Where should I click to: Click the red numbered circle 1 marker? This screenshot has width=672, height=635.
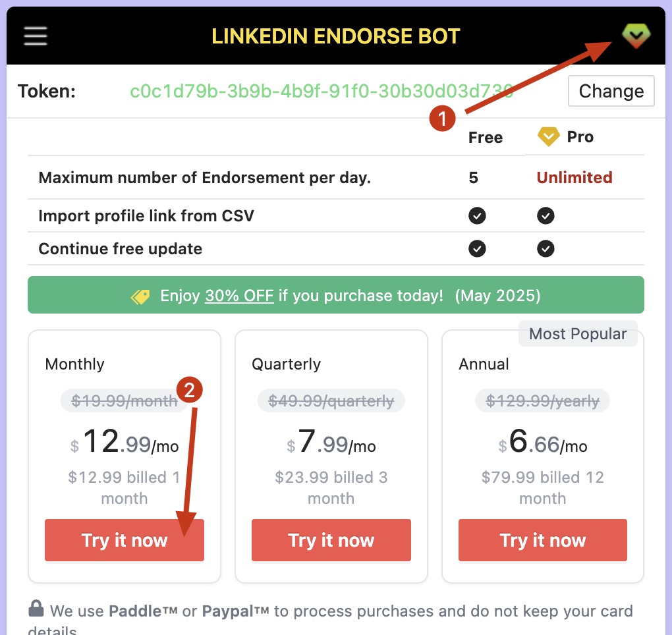[x=443, y=119]
